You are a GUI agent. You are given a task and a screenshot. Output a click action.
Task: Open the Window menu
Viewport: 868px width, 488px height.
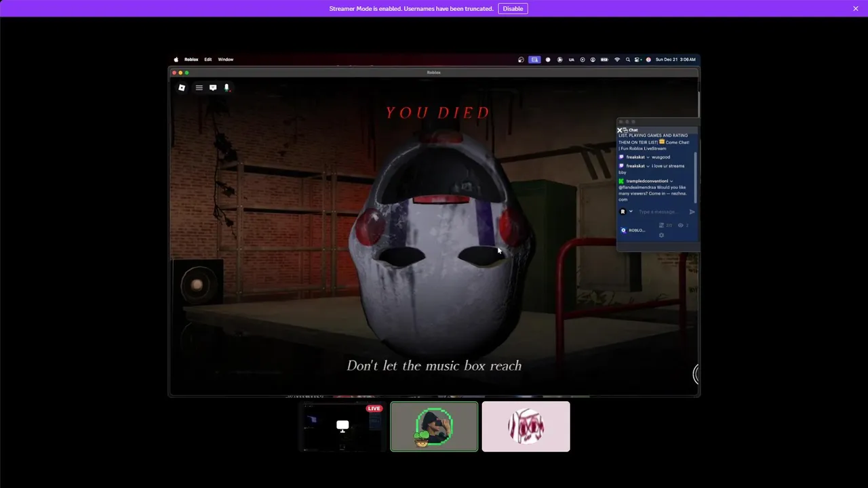pos(226,60)
